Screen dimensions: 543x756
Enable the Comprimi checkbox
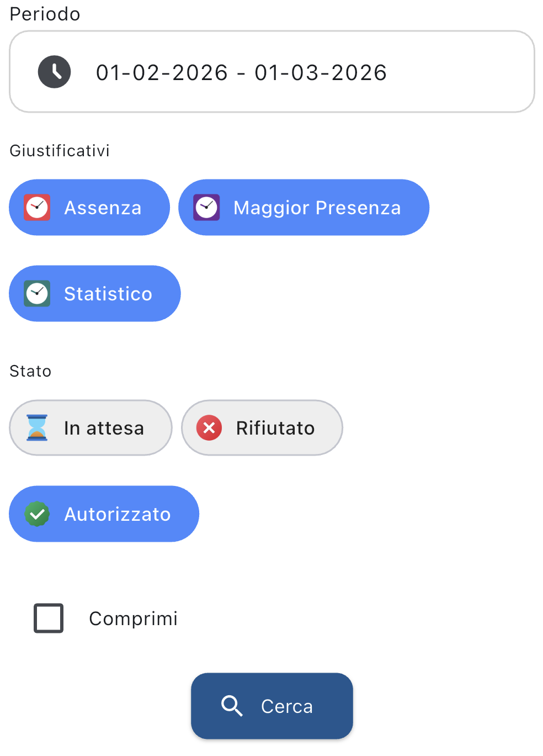point(49,618)
